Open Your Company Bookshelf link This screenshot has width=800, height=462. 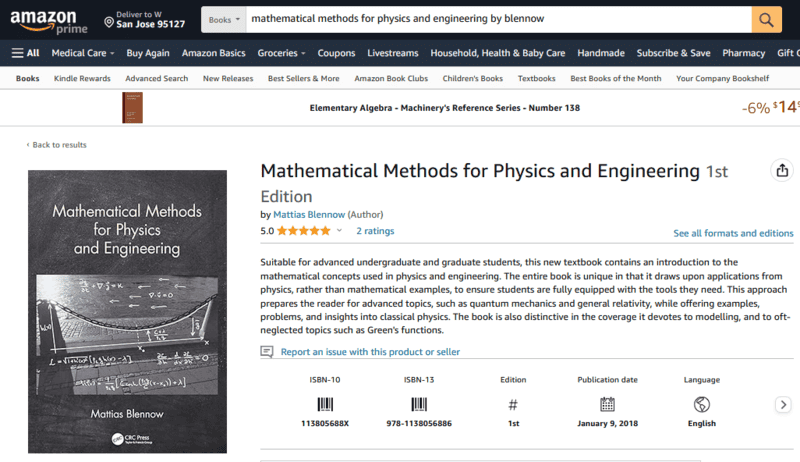click(722, 79)
